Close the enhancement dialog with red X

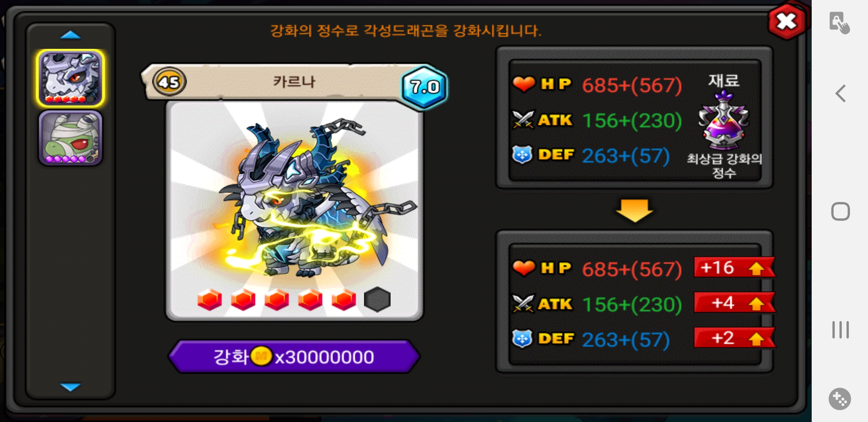point(787,21)
